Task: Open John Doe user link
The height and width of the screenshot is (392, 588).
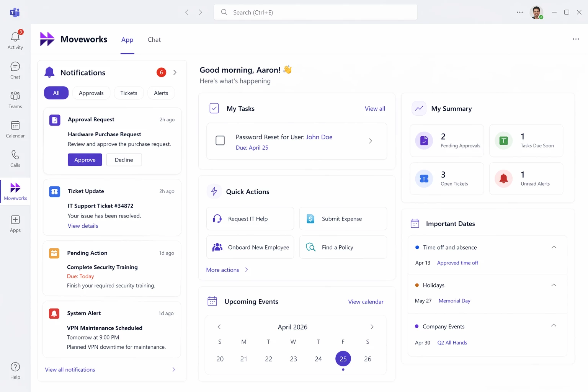Action: 319,137
